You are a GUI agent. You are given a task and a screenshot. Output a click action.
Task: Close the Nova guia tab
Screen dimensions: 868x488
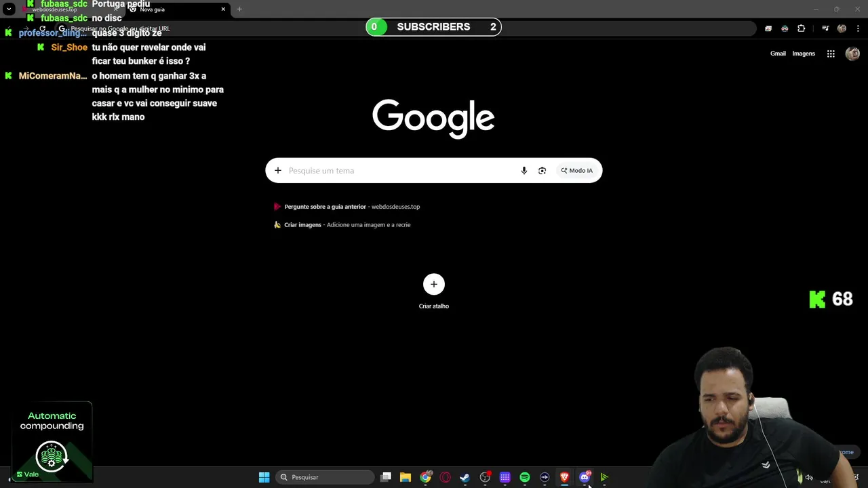pyautogui.click(x=223, y=9)
